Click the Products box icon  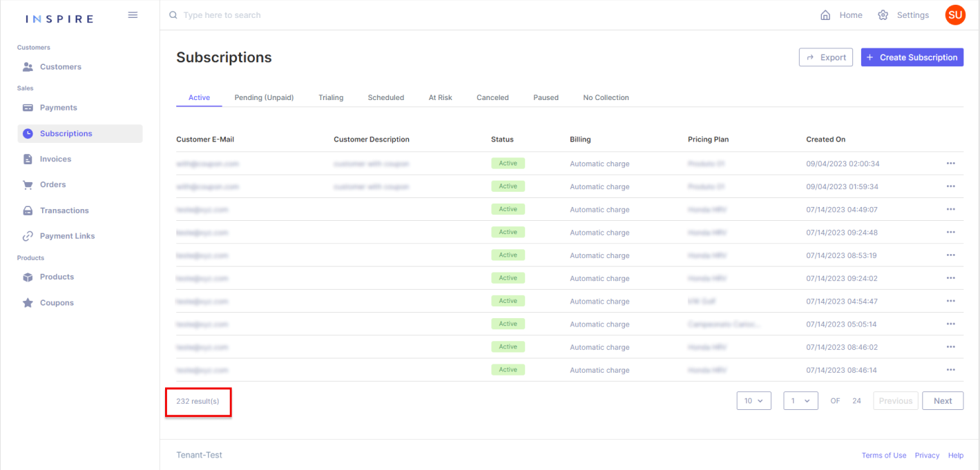click(x=28, y=277)
